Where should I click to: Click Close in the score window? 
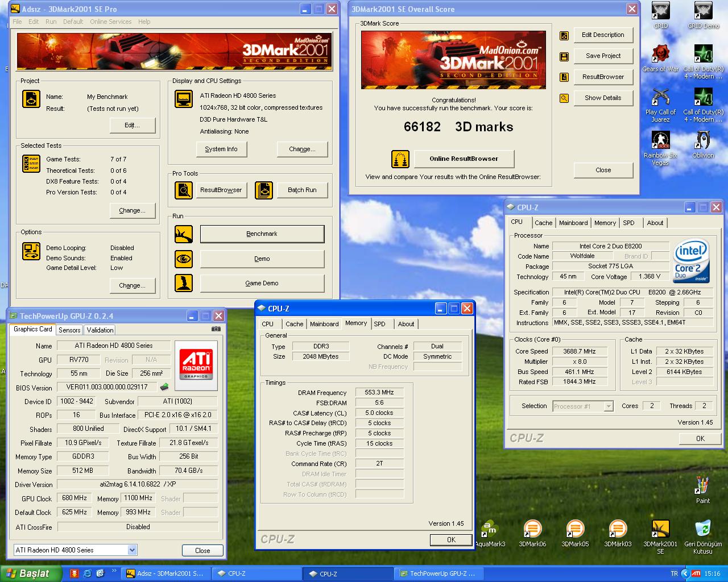[603, 170]
